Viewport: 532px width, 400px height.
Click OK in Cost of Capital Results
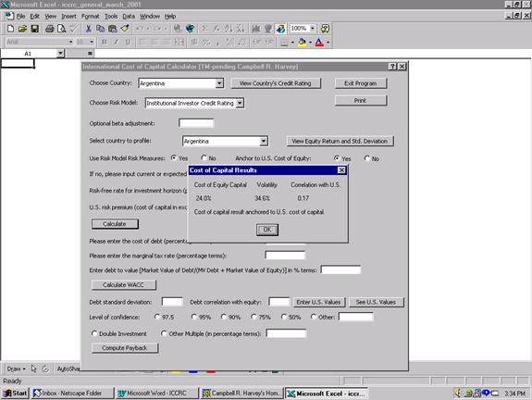[267, 230]
